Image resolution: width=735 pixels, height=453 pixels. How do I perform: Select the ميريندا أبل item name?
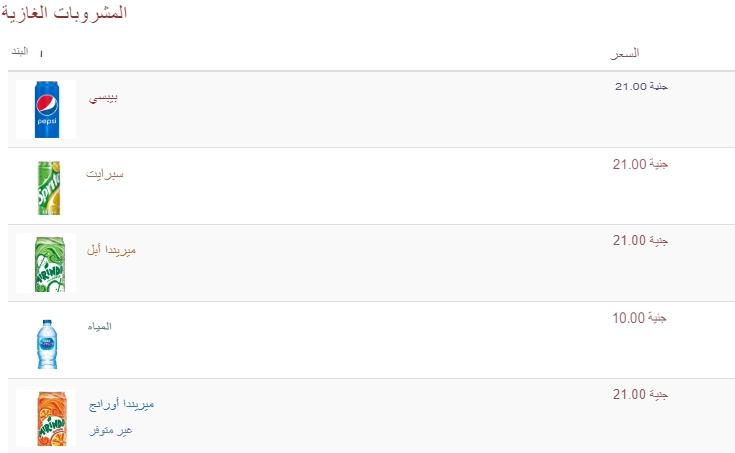pyautogui.click(x=111, y=250)
